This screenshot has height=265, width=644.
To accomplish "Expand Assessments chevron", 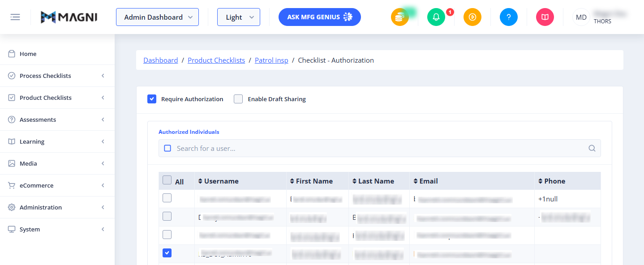I will 103,120.
